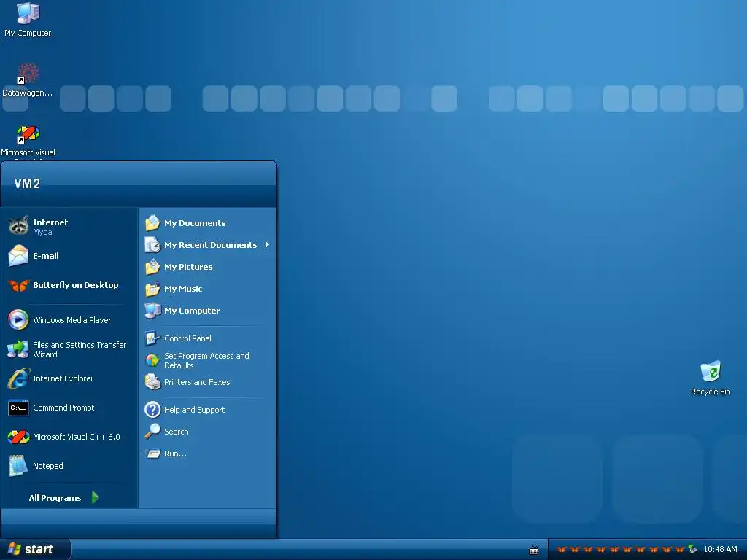Launch Internet Explorer from Start menu
The image size is (747, 560).
point(69,378)
